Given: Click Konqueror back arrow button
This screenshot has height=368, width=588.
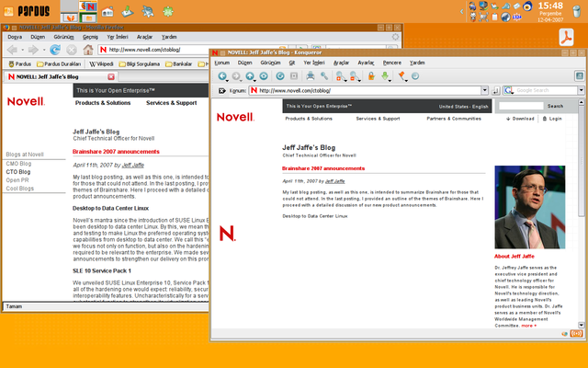Looking at the screenshot, I should (x=222, y=75).
